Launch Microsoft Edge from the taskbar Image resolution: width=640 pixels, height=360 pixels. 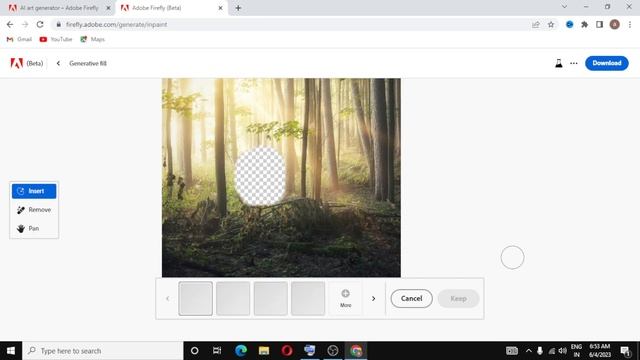pyautogui.click(x=241, y=351)
